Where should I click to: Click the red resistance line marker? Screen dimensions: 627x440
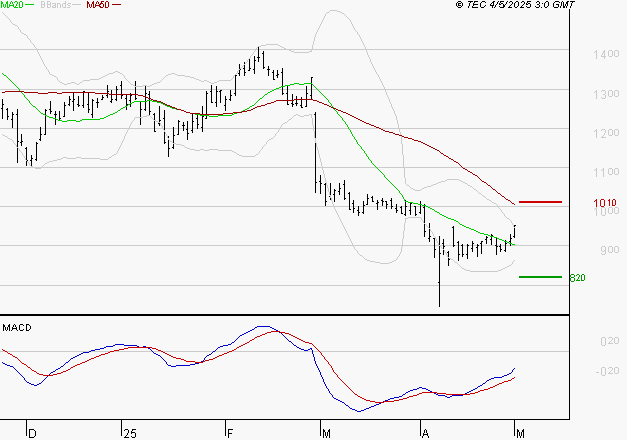click(541, 202)
